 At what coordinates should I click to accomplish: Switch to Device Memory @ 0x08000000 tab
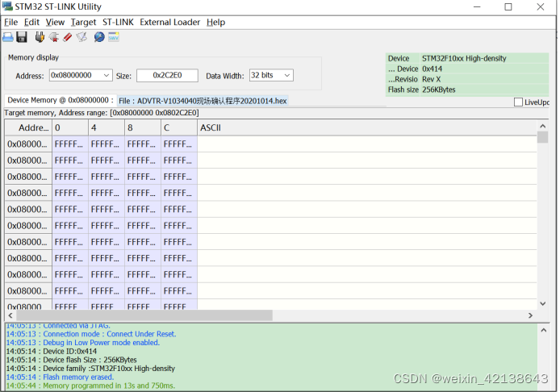(60, 100)
